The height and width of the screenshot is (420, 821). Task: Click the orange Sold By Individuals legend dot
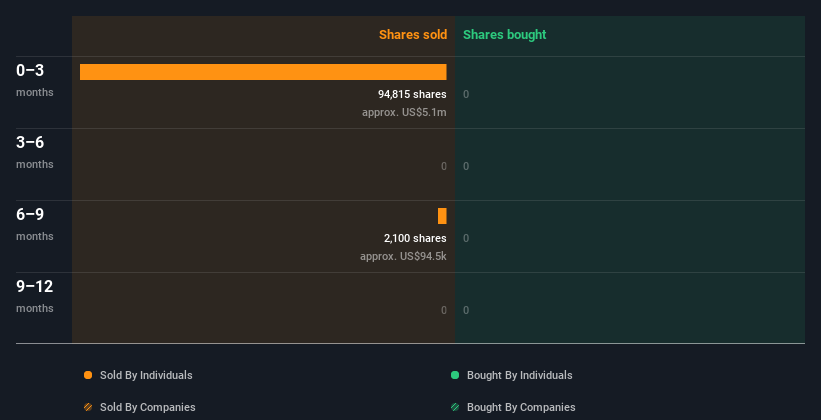88,375
